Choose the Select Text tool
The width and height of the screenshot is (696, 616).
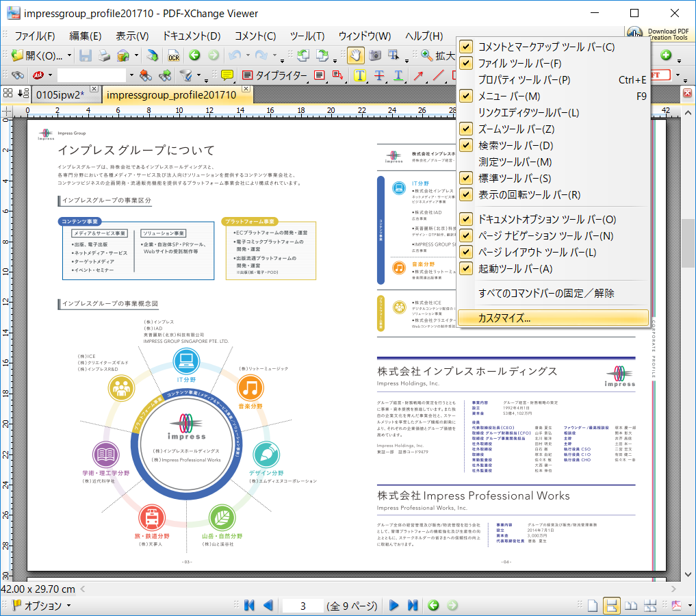(394, 55)
